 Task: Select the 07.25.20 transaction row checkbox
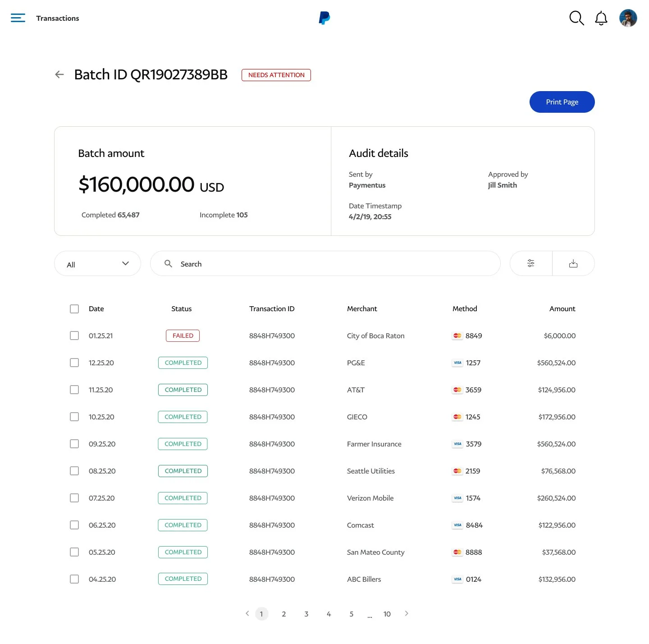74,498
